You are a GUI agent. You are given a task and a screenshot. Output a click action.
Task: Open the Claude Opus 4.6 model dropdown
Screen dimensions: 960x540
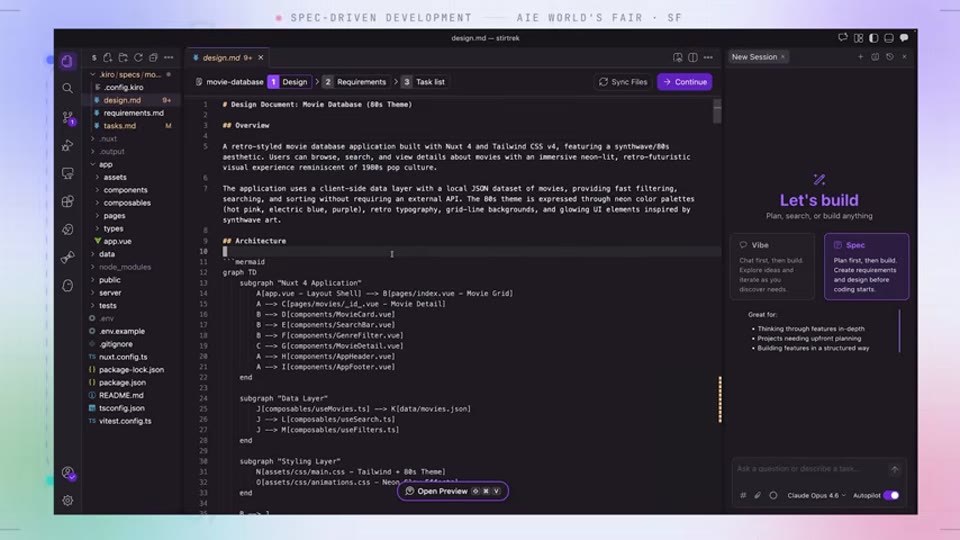pyautogui.click(x=816, y=495)
